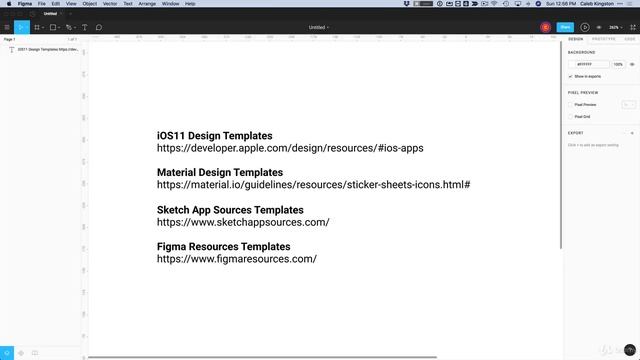Open the Pen tool dropdown arrow
The height and width of the screenshot is (360, 640).
[75, 28]
